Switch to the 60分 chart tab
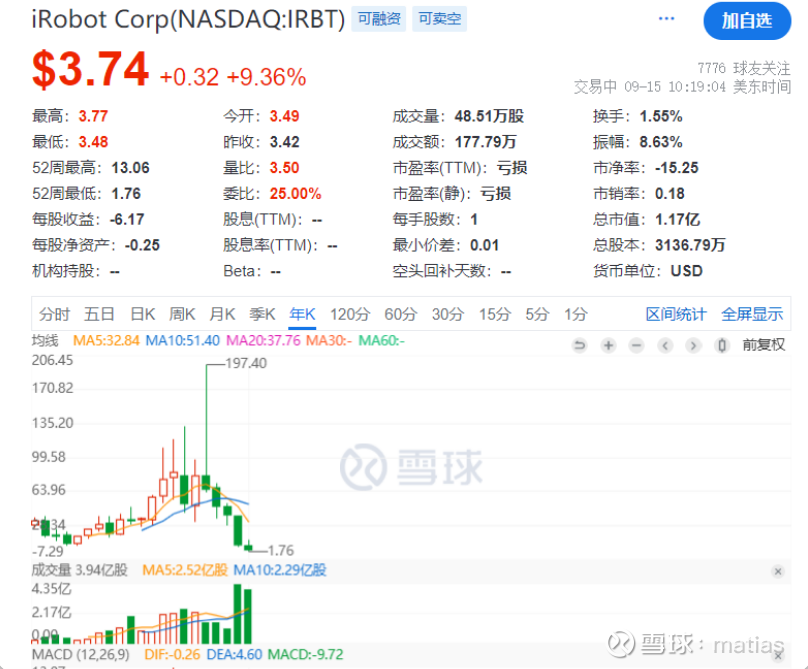The width and height of the screenshot is (808, 669). tap(400, 314)
